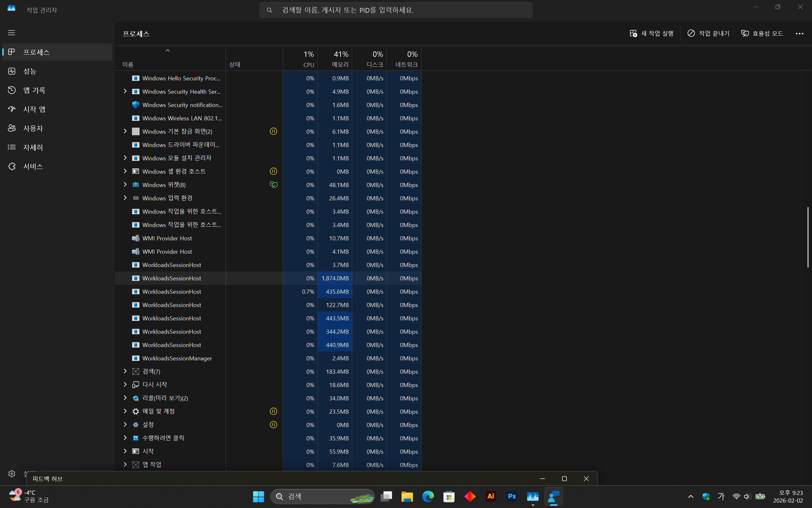Expand 리콜(미리 보기)(2) process group

125,398
